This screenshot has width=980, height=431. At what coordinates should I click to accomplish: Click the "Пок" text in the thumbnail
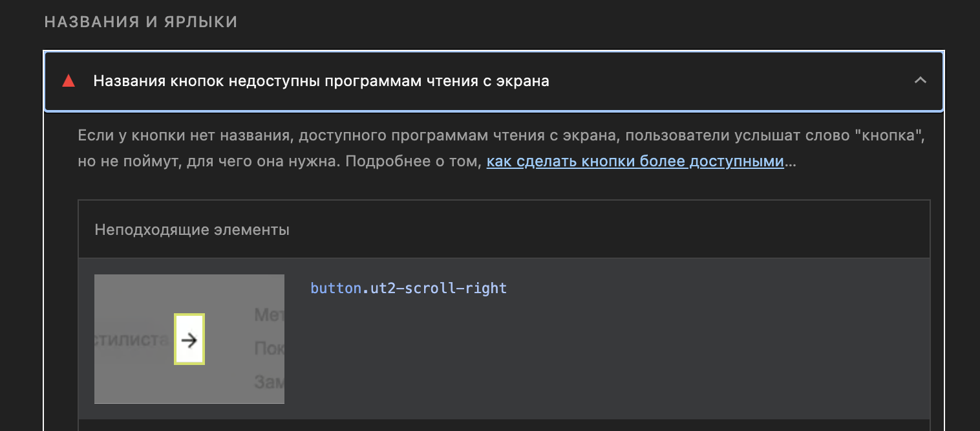(269, 348)
